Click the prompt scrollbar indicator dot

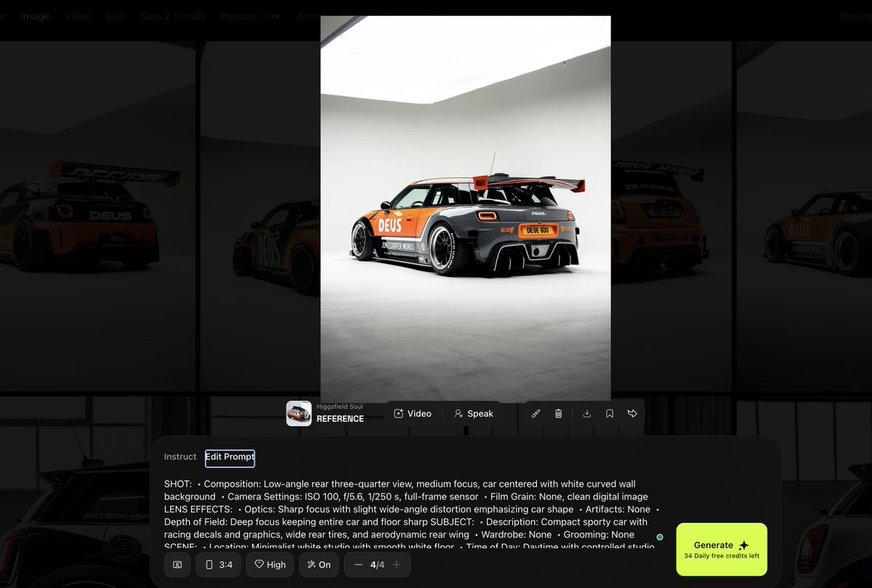[660, 537]
